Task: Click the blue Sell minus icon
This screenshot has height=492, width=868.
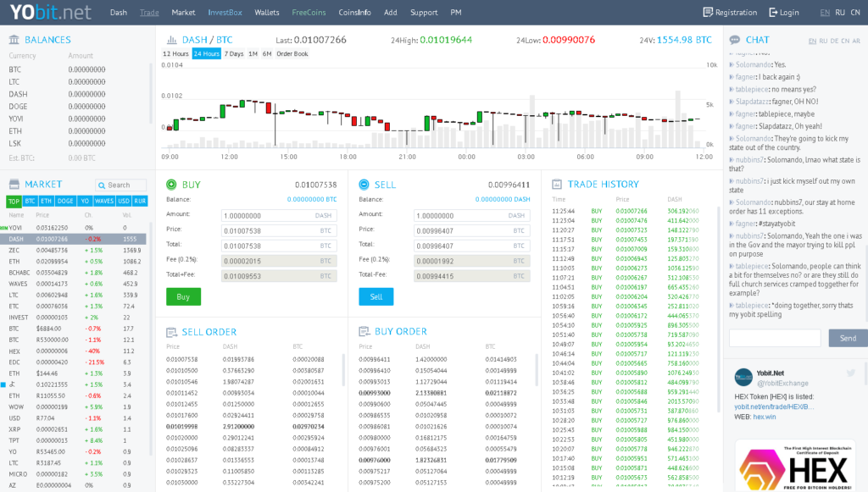Action: point(364,185)
